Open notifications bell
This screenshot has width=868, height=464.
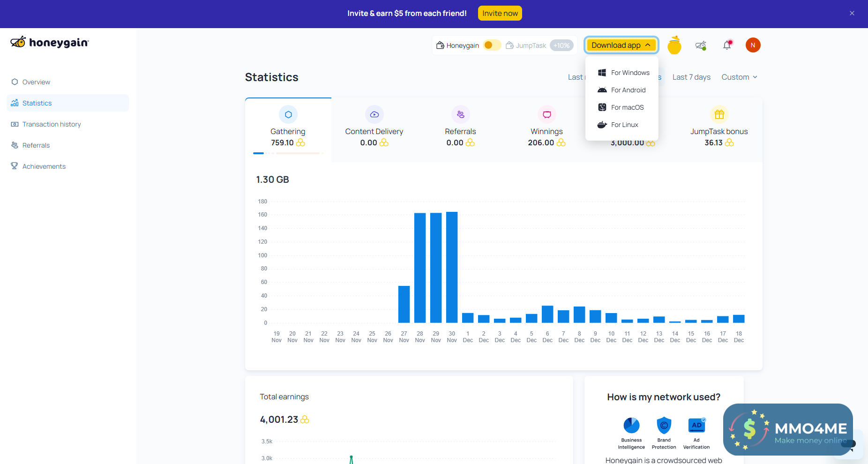(x=727, y=45)
